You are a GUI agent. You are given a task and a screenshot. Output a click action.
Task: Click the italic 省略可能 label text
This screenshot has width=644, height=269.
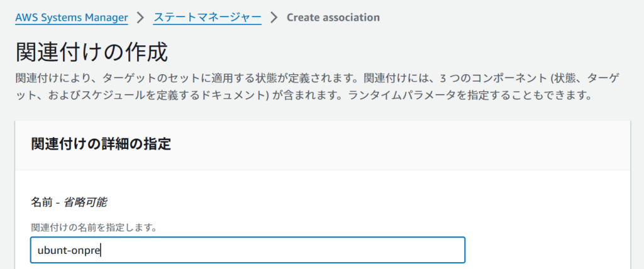tap(86, 202)
